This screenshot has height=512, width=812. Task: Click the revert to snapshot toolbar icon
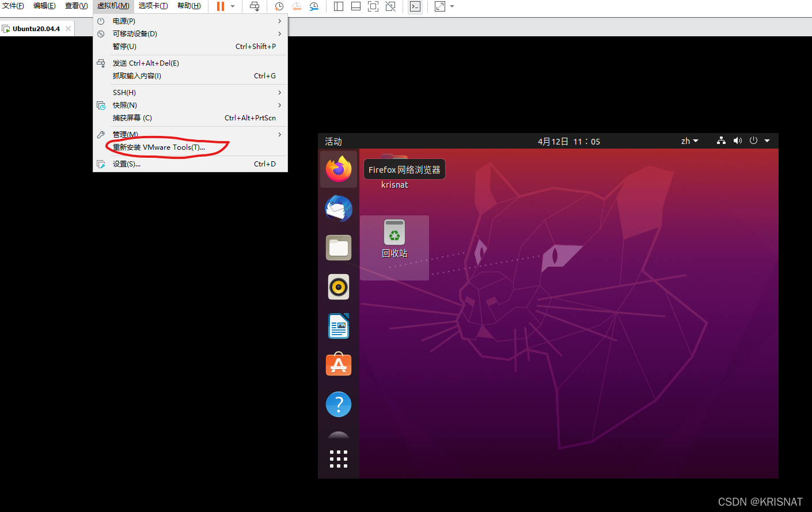tap(297, 6)
